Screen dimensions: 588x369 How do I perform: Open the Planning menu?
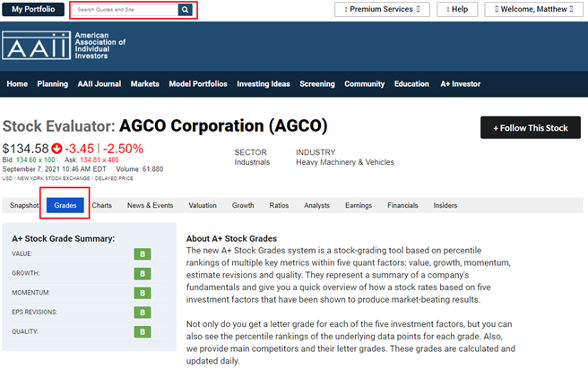(53, 84)
